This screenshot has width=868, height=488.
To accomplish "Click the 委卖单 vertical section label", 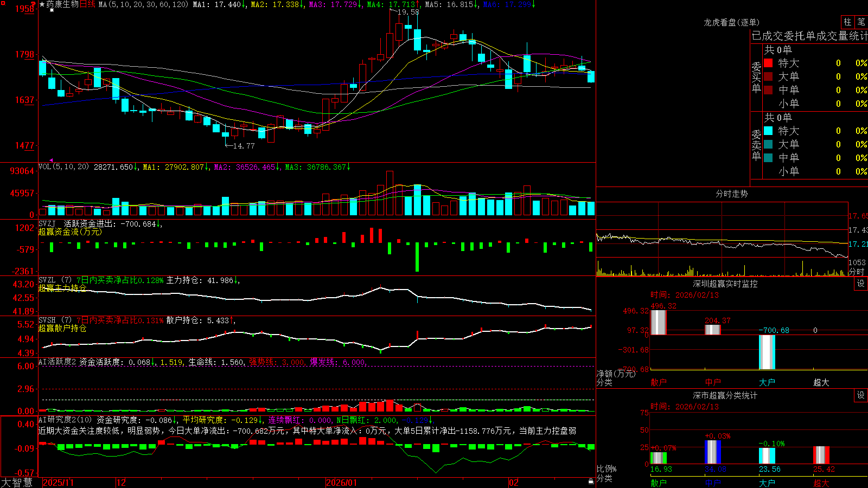I will coord(756,145).
